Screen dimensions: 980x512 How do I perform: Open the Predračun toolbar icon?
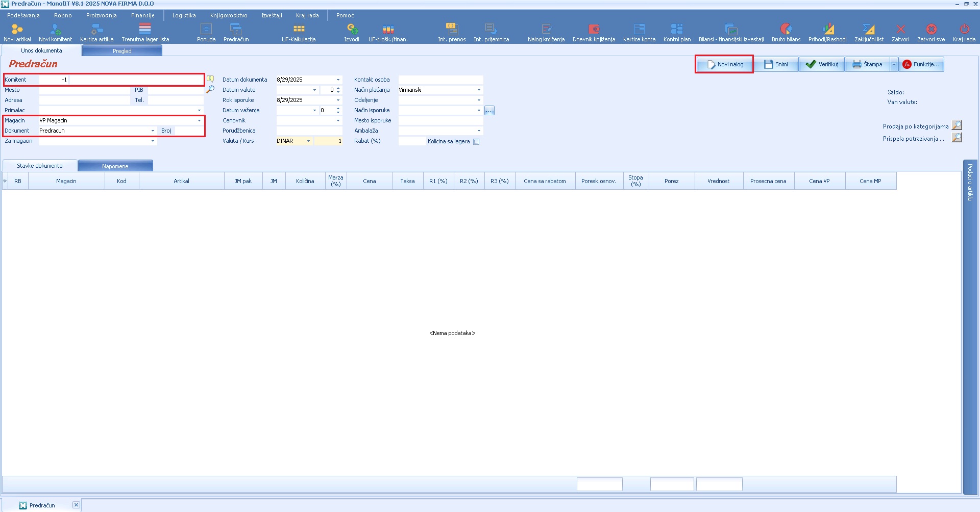[236, 32]
